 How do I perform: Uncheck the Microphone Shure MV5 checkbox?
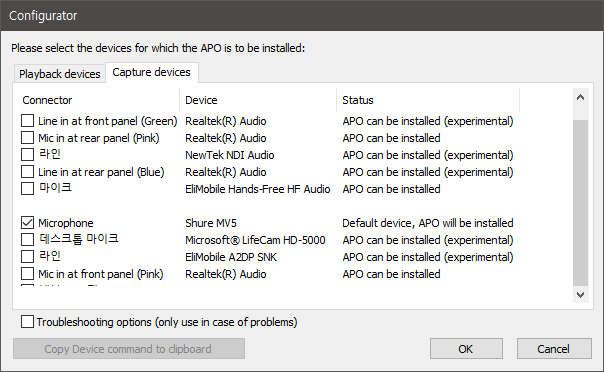27,223
